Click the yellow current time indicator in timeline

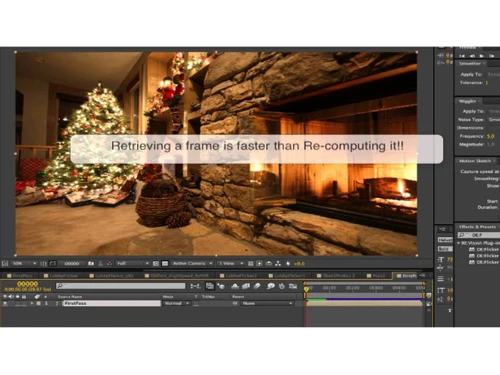[306, 289]
